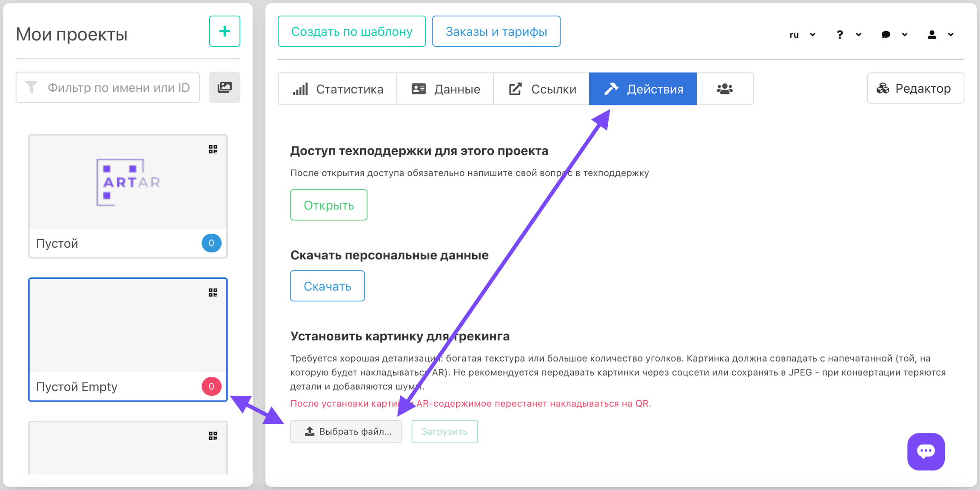Click the image gallery icon beside filter
The width and height of the screenshot is (980, 490).
click(x=225, y=88)
